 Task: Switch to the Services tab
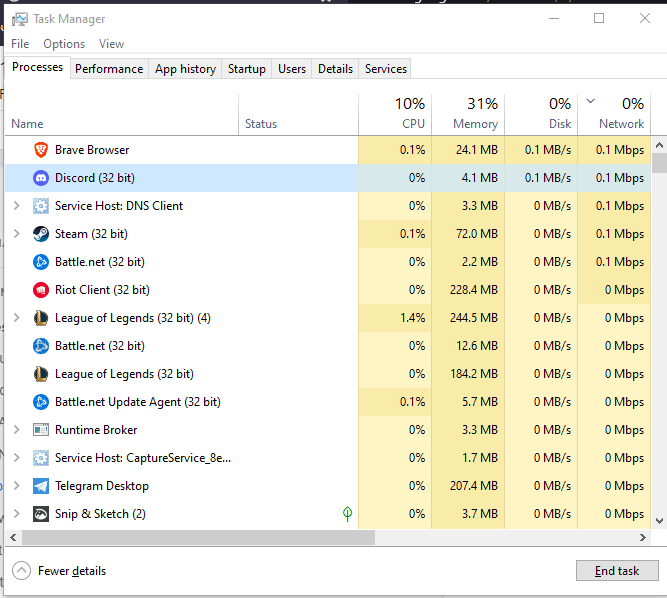386,69
